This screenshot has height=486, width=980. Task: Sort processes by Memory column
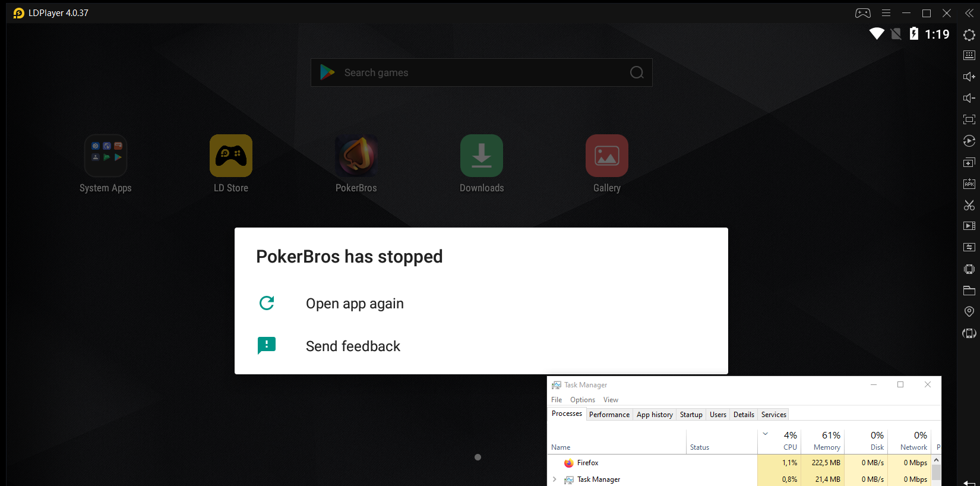[x=823, y=441]
